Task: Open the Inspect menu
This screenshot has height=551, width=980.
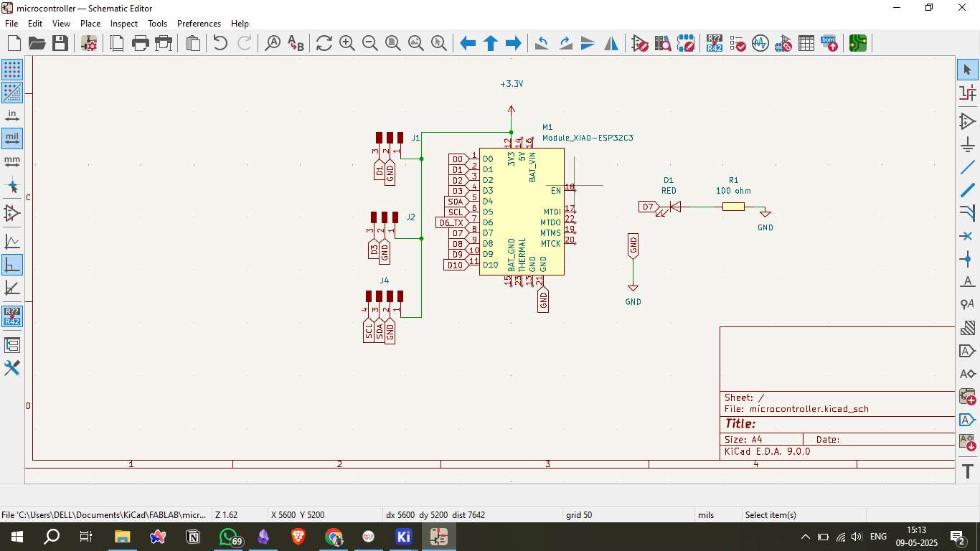Action: (x=124, y=23)
